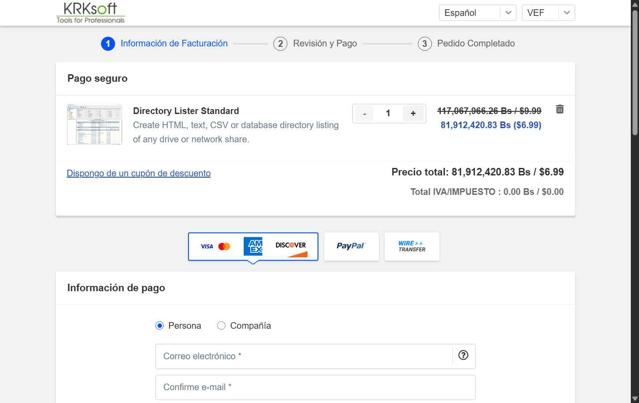
Task: Choose Wire Transfer payment method
Action: (x=412, y=247)
